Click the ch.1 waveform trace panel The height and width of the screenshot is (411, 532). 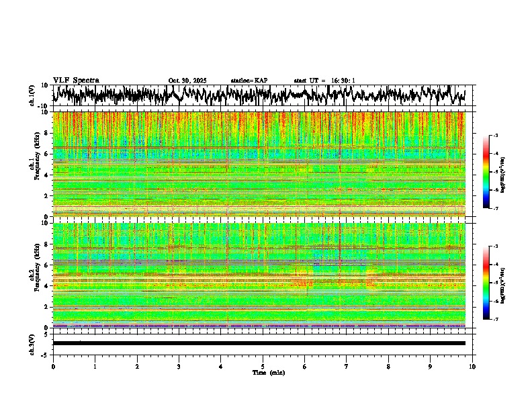point(263,95)
